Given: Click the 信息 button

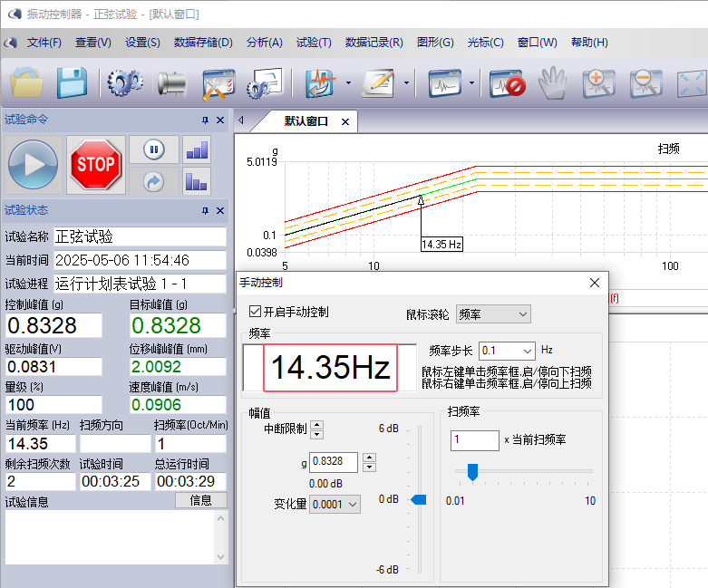Looking at the screenshot, I should pyautogui.click(x=201, y=500).
